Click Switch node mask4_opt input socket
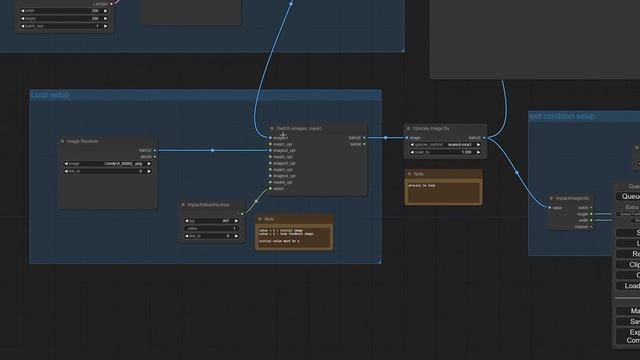This screenshot has height=360, width=640. coord(270,182)
